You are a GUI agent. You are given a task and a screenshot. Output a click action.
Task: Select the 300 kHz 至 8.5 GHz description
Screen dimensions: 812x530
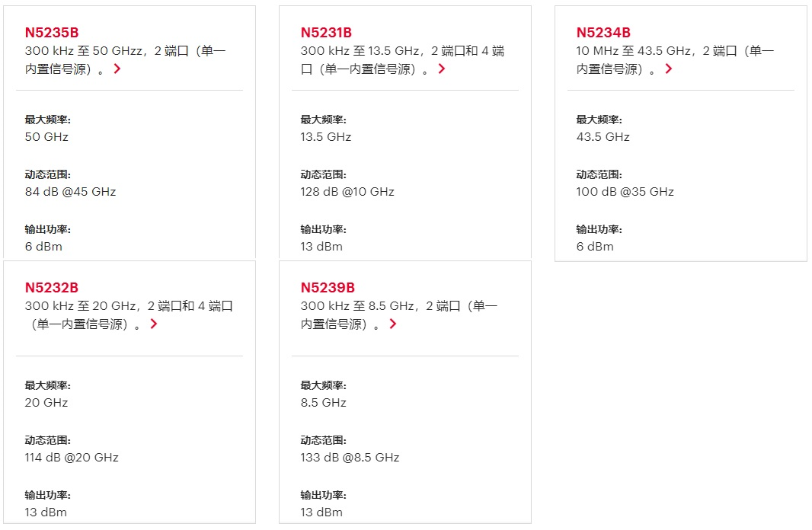click(398, 314)
